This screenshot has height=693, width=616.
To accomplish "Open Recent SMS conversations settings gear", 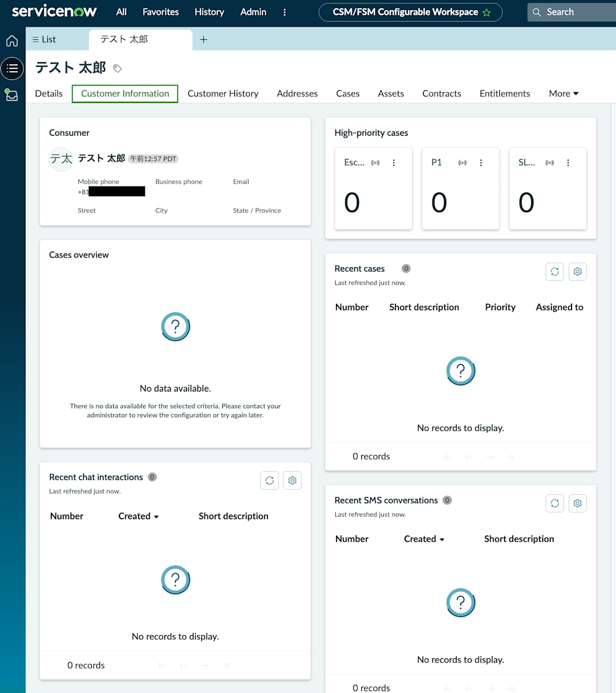I will [578, 504].
